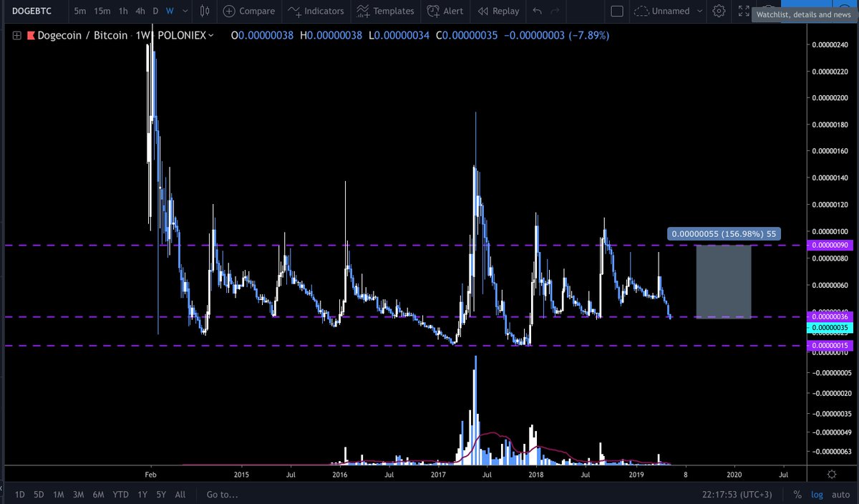Open the Indicators panel

[316, 11]
